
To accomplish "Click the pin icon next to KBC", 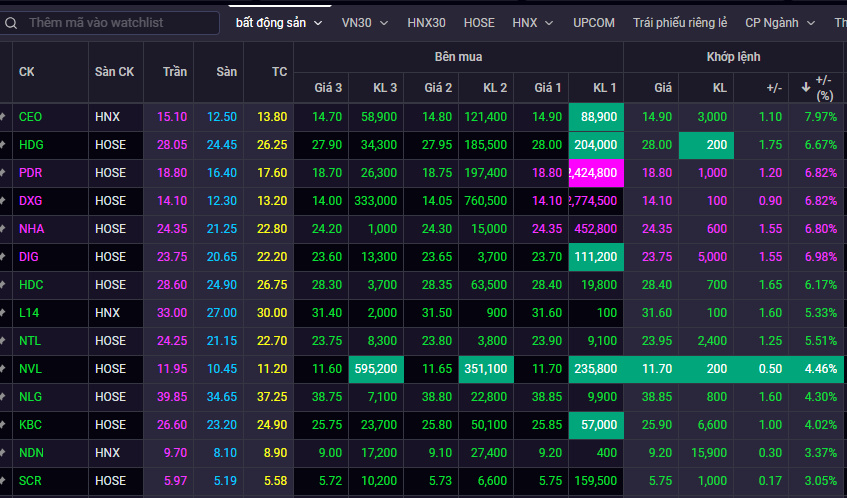I will pos(3,425).
